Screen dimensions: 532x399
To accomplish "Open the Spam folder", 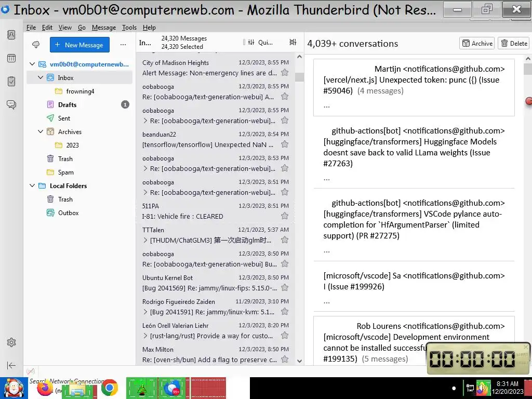I will pos(79,172).
